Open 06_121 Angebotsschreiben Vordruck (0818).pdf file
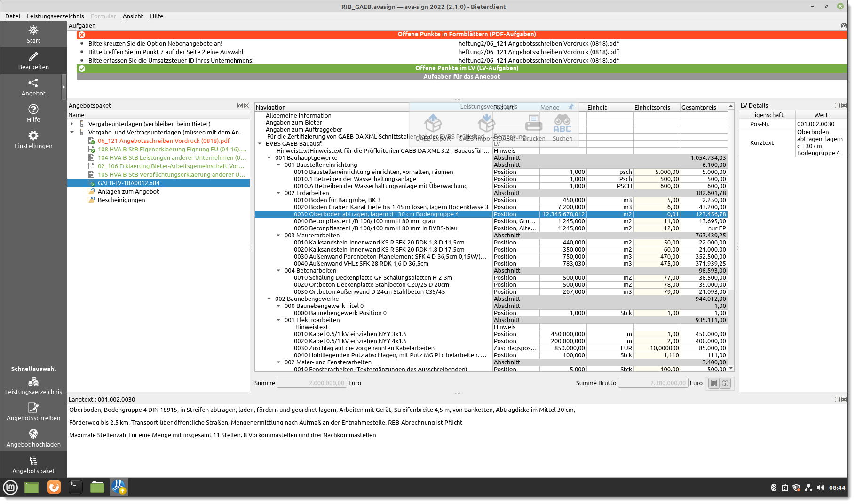This screenshot has height=504, width=855. coord(164,141)
